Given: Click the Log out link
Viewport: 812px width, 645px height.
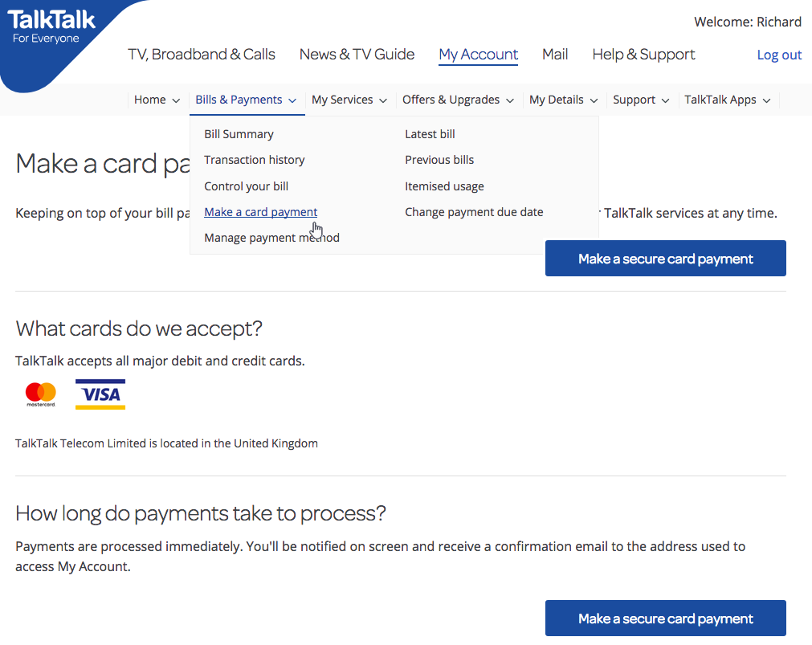Looking at the screenshot, I should [x=779, y=55].
